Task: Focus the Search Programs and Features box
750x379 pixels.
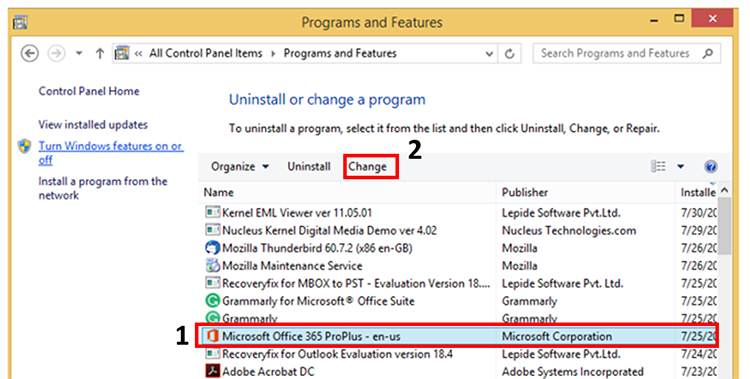Action: (627, 54)
